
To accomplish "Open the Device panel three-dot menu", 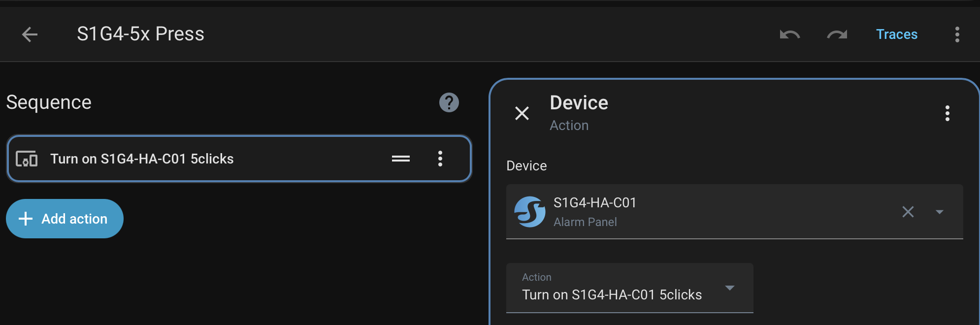I will [947, 113].
